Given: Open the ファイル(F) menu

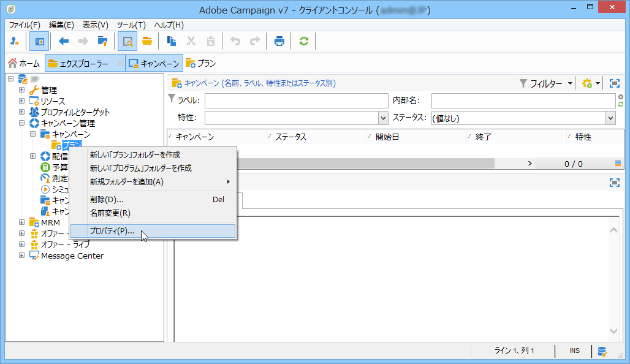Looking at the screenshot, I should tap(25, 25).
